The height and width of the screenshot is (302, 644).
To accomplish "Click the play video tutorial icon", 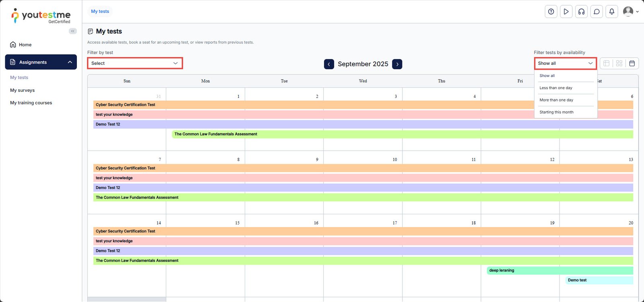I will click(x=566, y=12).
